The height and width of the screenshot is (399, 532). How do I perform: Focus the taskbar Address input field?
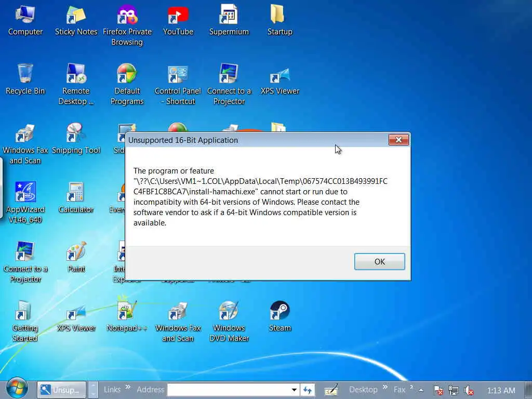(x=229, y=390)
